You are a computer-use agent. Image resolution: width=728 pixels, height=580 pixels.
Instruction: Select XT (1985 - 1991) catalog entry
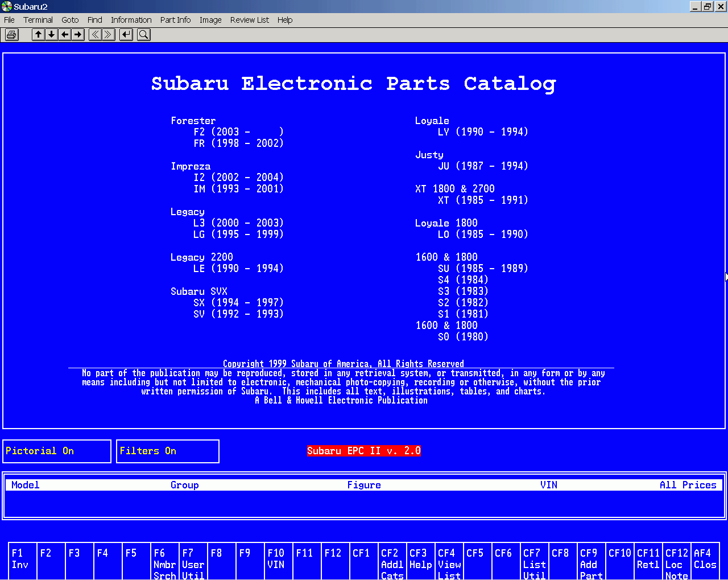[x=483, y=200]
